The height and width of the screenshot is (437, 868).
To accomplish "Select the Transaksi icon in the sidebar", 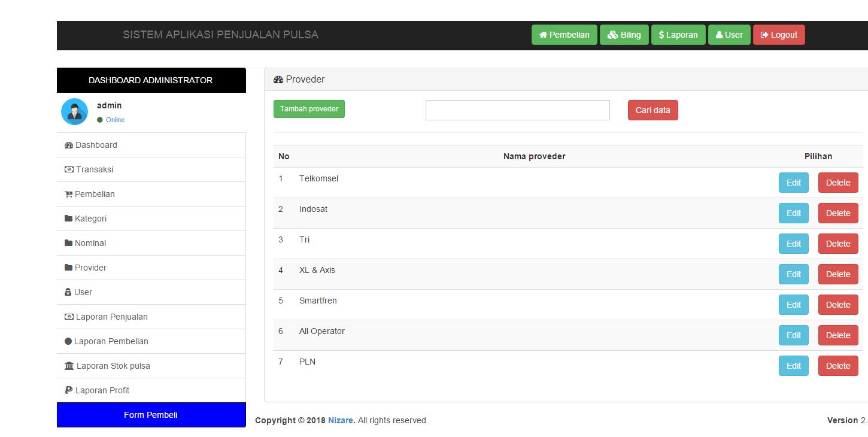I will click(x=68, y=169).
